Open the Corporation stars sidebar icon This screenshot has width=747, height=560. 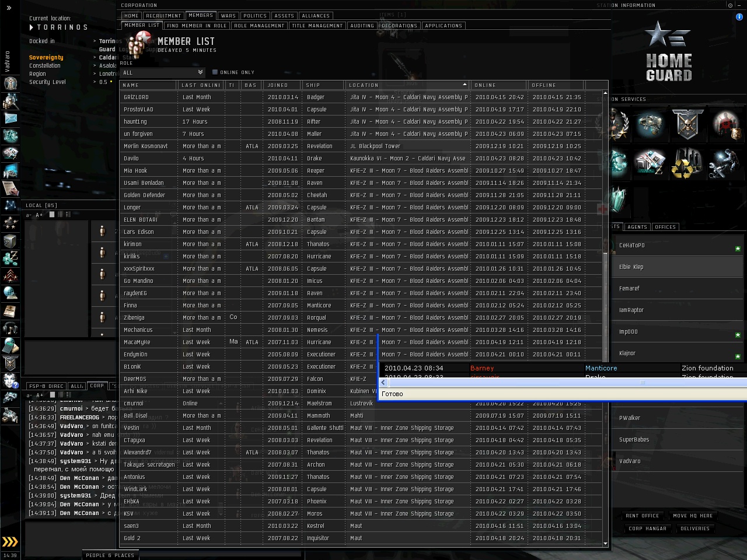[10, 223]
